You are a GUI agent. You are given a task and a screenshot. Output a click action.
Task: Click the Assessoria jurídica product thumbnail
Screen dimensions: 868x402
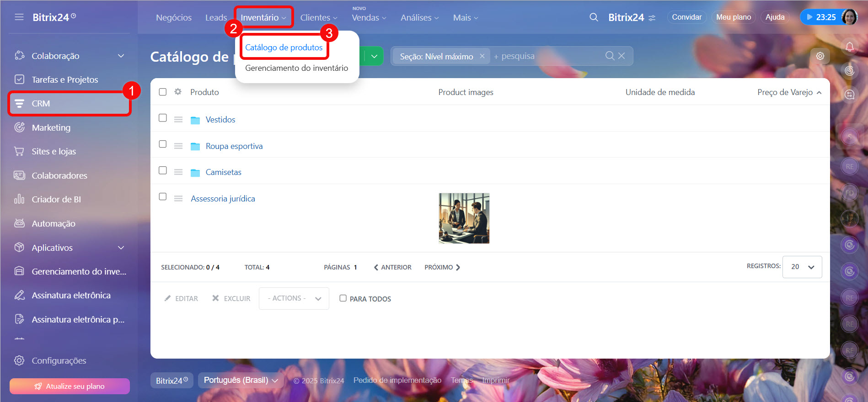click(464, 218)
